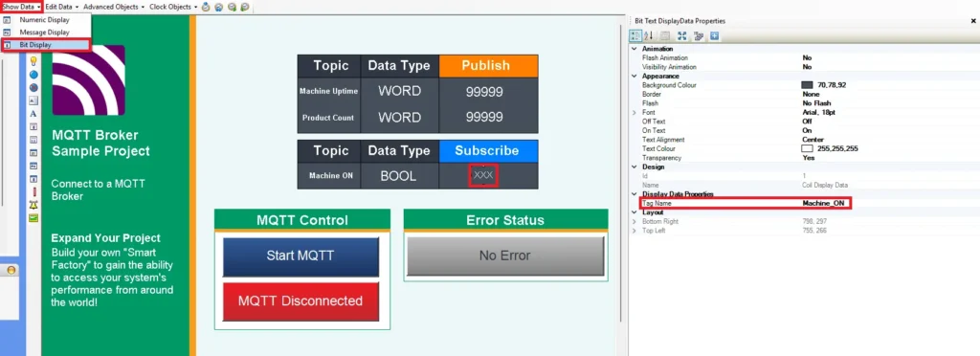Click the orange Publish header
This screenshot has height=356, width=980.
coord(488,66)
